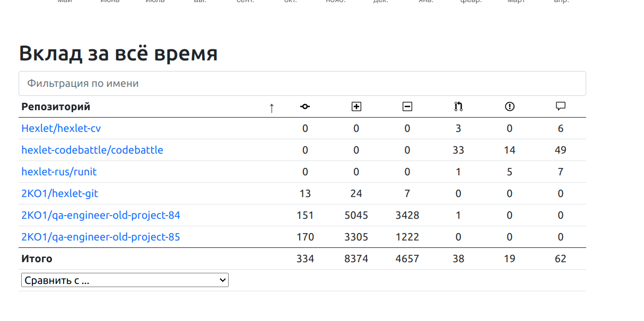
Task: Select the 24 additions cell for hexlet-git
Action: [x=356, y=193]
